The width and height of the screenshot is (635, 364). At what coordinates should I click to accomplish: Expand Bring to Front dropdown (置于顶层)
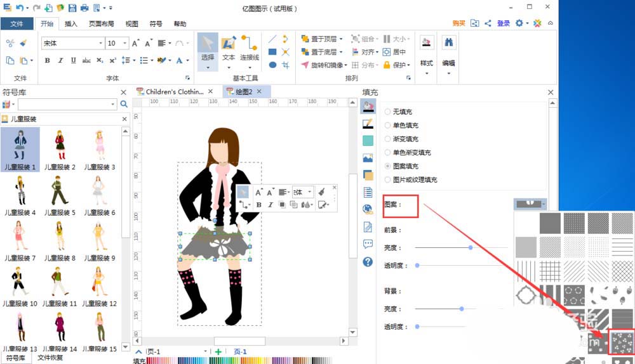pos(341,39)
